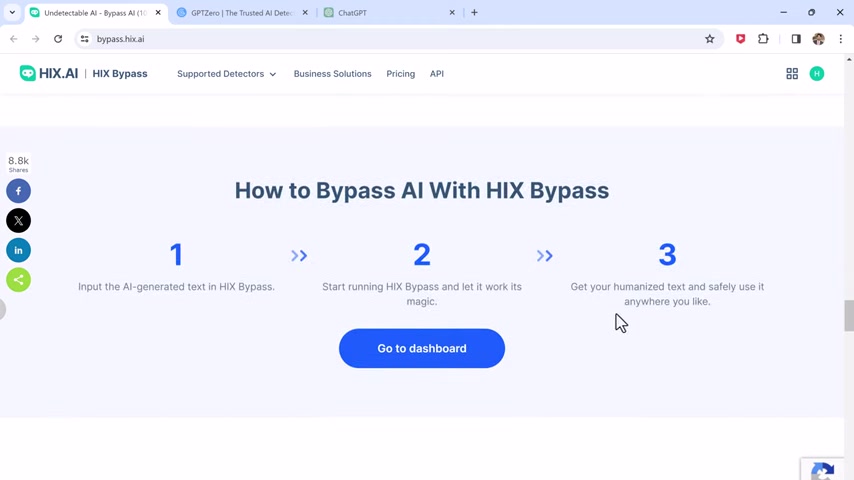Viewport: 854px width, 480px height.
Task: Share on Facebook
Action: pos(19,191)
